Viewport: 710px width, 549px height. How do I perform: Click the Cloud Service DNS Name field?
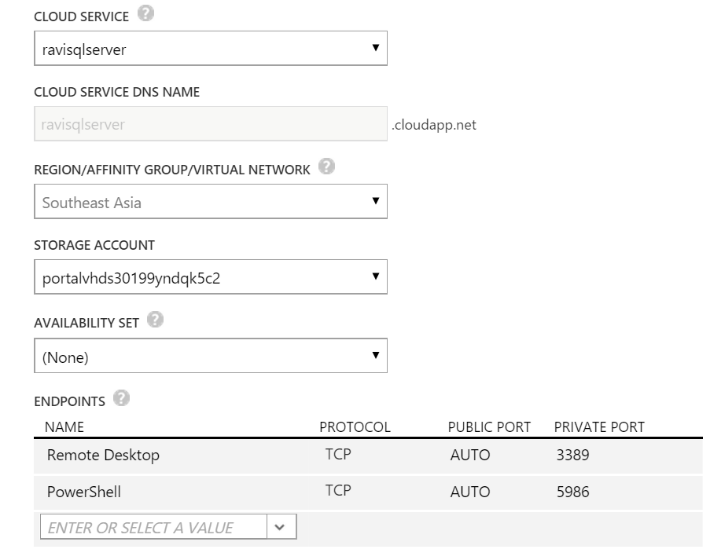211,125
